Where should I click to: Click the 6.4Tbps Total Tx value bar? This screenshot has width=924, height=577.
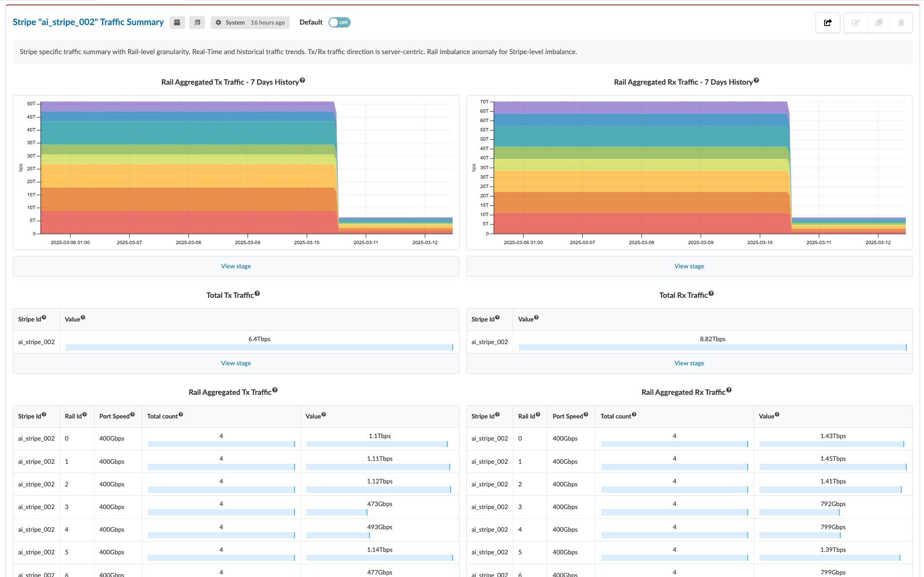coord(259,347)
